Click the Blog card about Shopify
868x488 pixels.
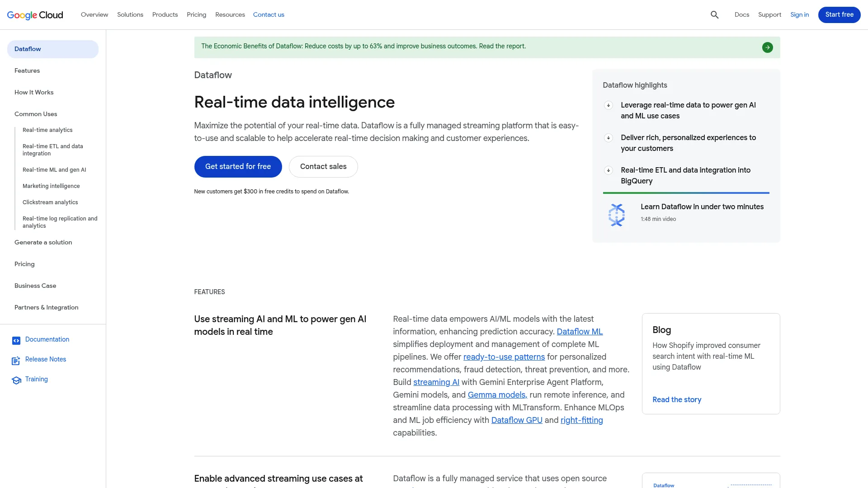click(x=711, y=364)
